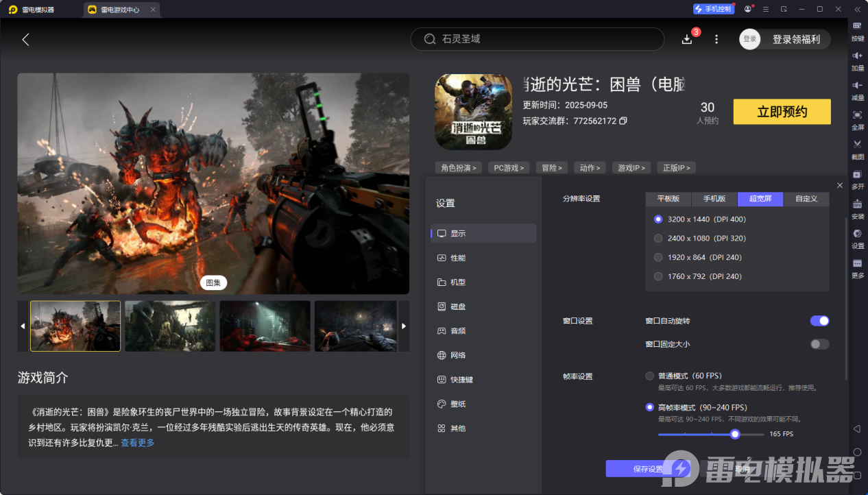Image resolution: width=868 pixels, height=495 pixels.
Task: Copy the player group number 772562172
Action: pyautogui.click(x=623, y=121)
